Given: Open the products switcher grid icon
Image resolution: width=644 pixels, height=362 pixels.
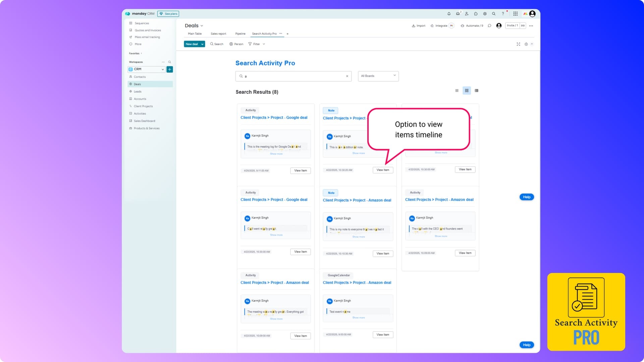Looking at the screenshot, I should [x=516, y=14].
